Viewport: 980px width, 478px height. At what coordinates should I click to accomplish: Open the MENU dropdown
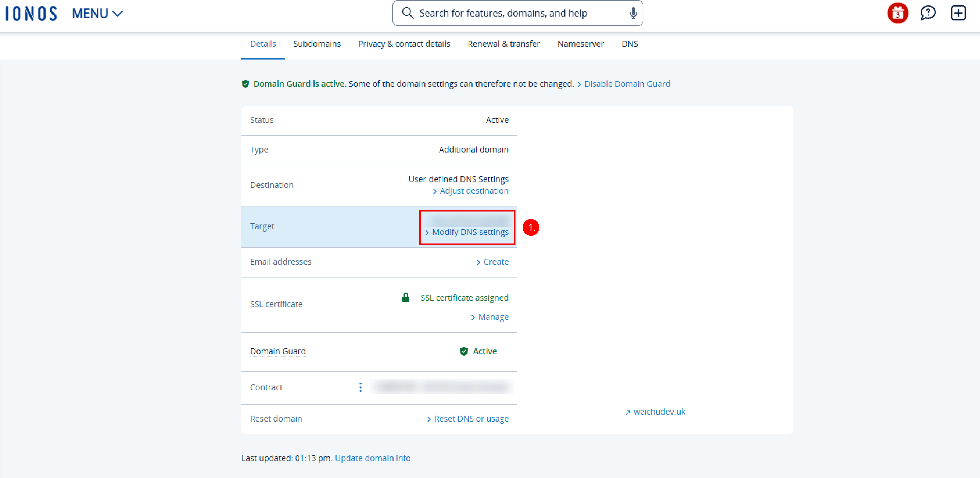coord(97,13)
